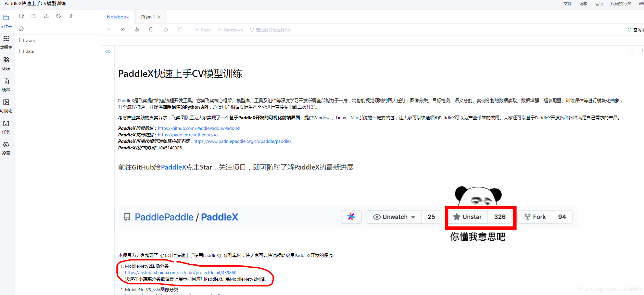The image size is (644, 295).
Task: Close the 终端-1 terminal tab
Action: point(159,17)
